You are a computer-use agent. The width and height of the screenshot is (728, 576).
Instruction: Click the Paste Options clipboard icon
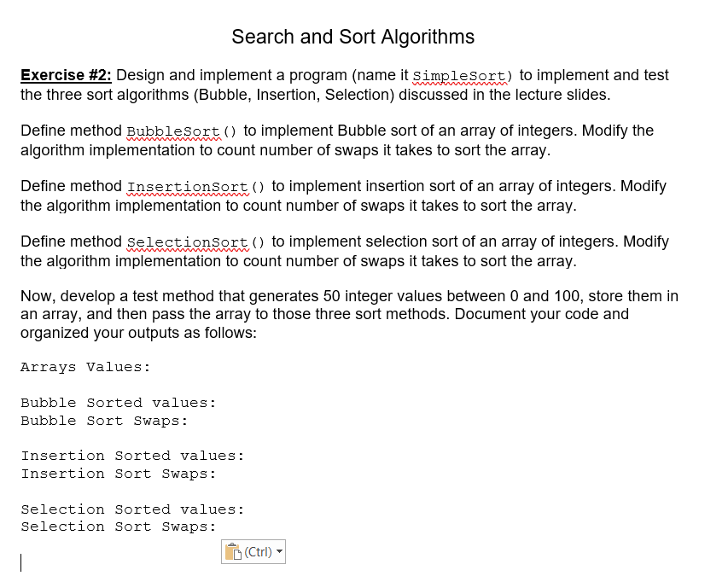point(231,551)
